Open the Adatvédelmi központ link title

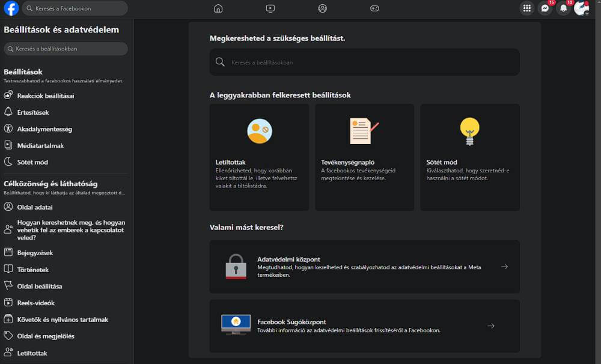click(288, 259)
